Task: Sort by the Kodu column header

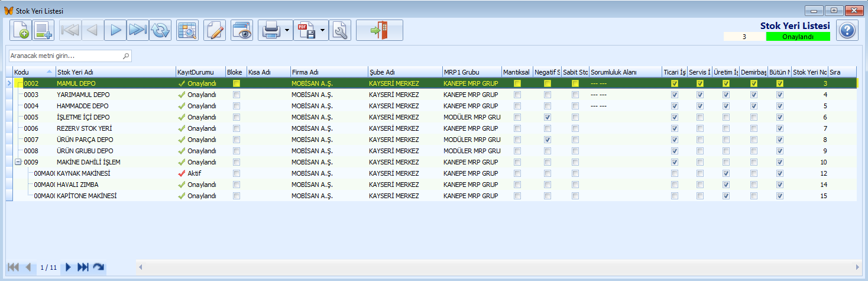Action: (x=34, y=72)
